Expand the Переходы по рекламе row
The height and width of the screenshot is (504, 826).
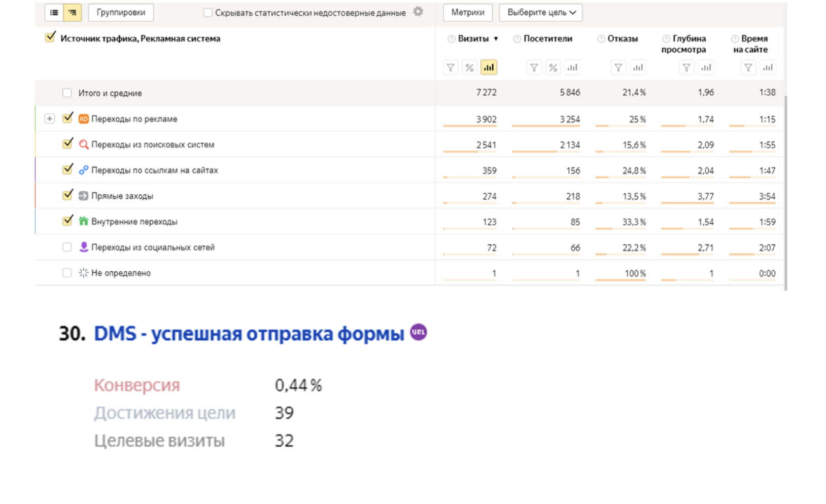tap(49, 119)
